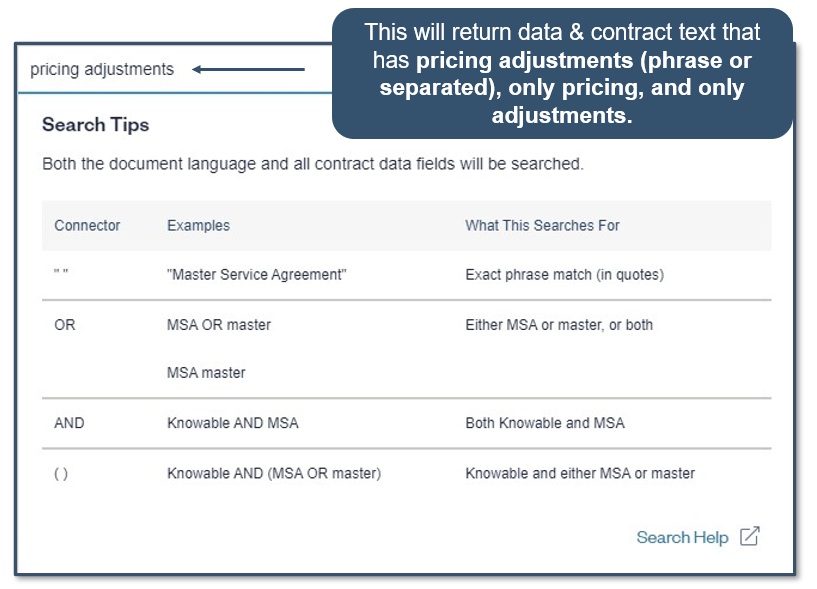Select the OR connector cell
The width and height of the screenshot is (817, 589).
coord(65,325)
